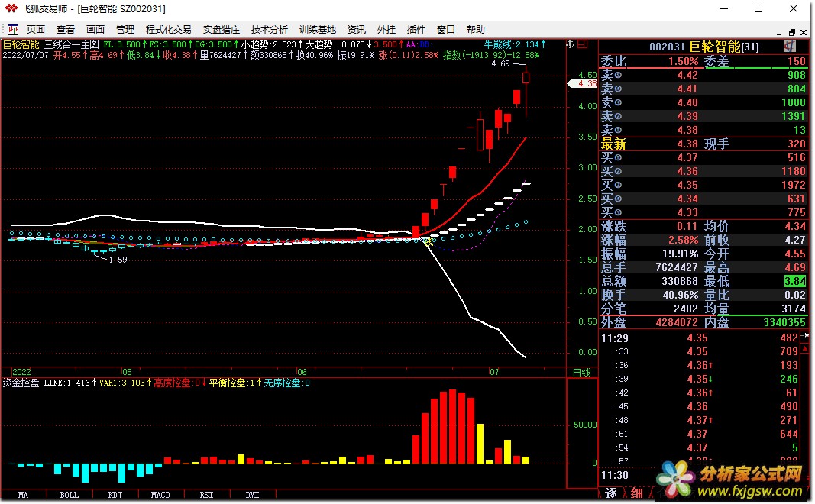Click the 外盘 4284072 value
This screenshot has height=504, width=815.
(677, 323)
